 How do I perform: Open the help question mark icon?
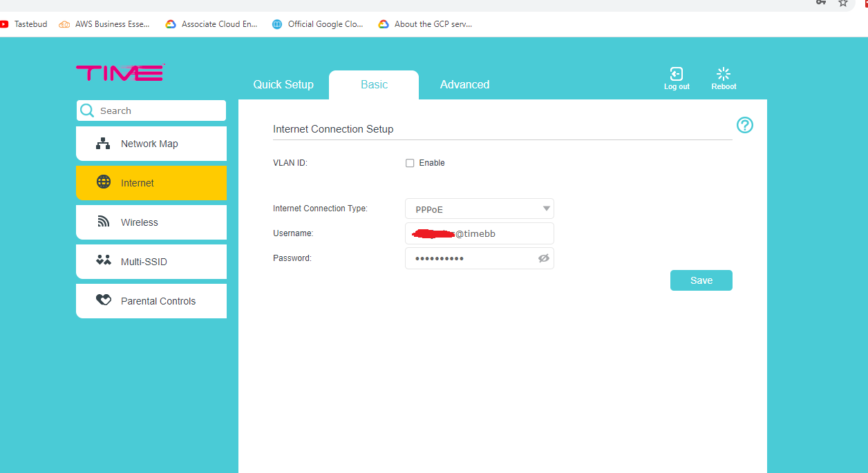(745, 125)
